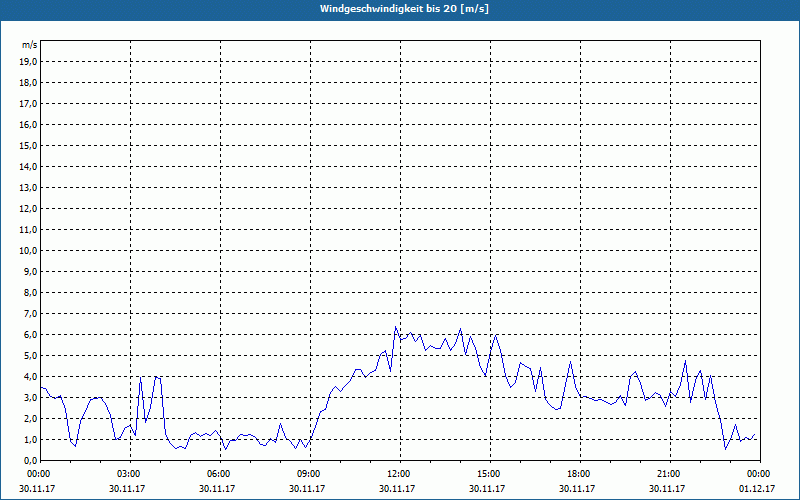800x500 pixels.
Task: Select the 09:00 time label
Action: tap(310, 474)
